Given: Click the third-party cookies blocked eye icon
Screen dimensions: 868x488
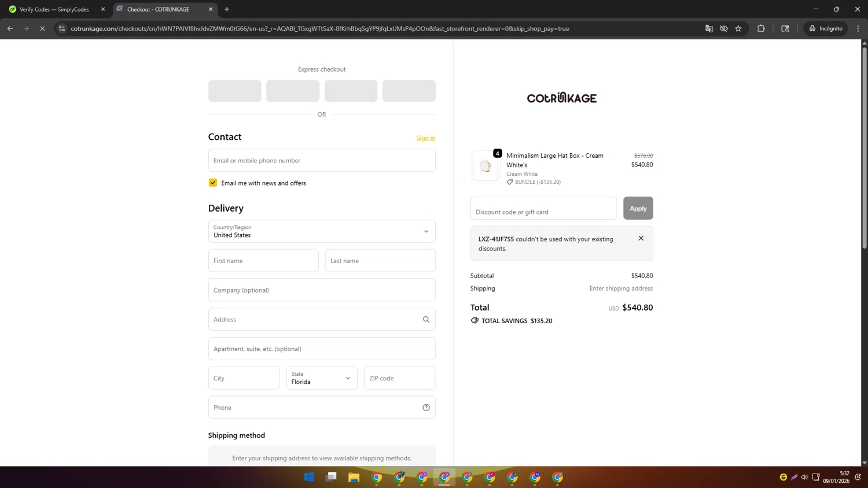Looking at the screenshot, I should tap(723, 28).
